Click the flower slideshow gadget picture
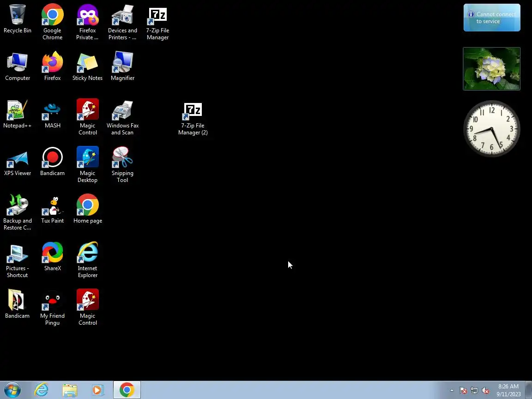The image size is (532, 399). (x=492, y=69)
